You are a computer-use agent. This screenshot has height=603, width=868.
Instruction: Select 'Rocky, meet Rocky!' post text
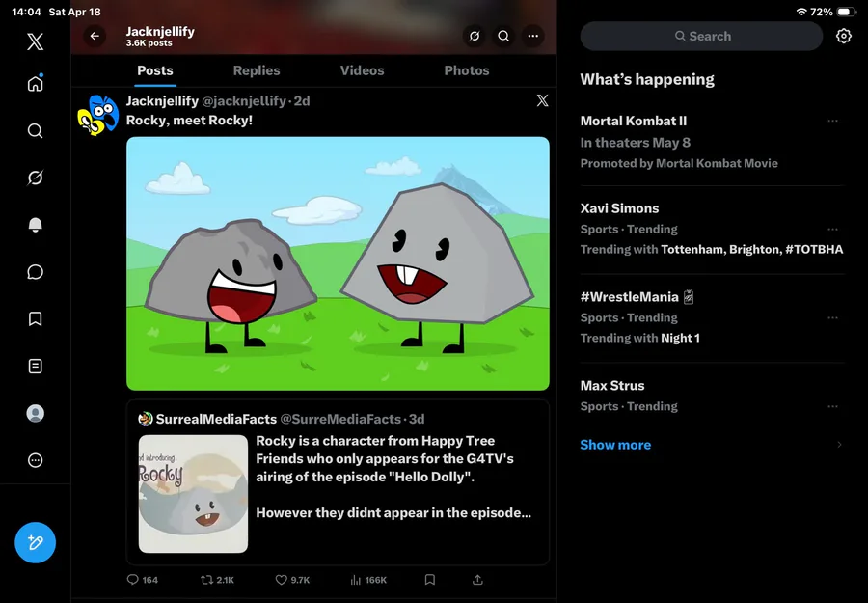tap(189, 121)
